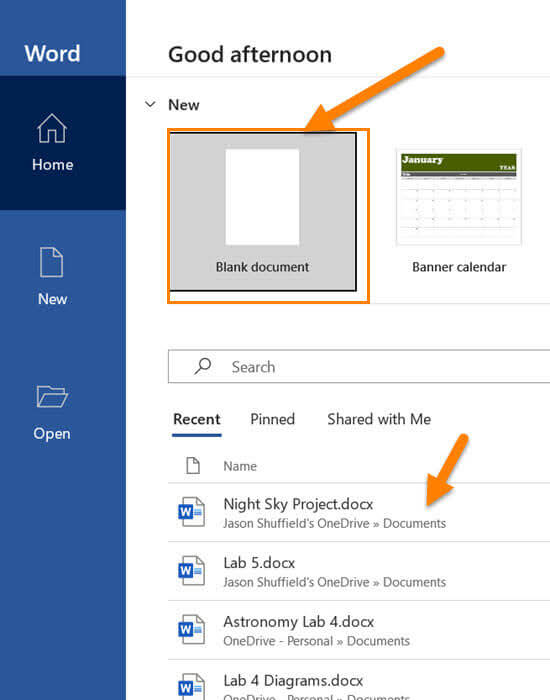Click the New section heading
This screenshot has height=700, width=550.
point(183,105)
